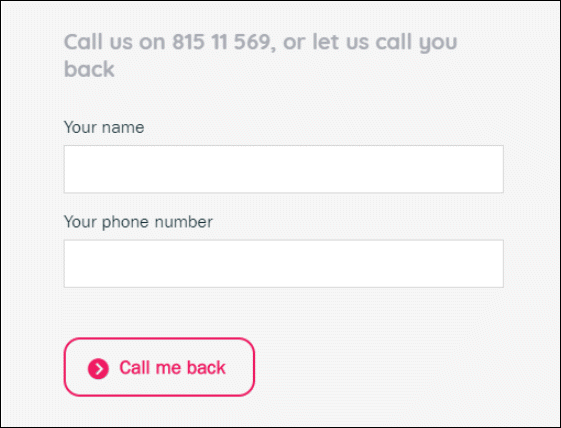Click the word "back" in the heading
This screenshot has width=561, height=428.
point(89,69)
